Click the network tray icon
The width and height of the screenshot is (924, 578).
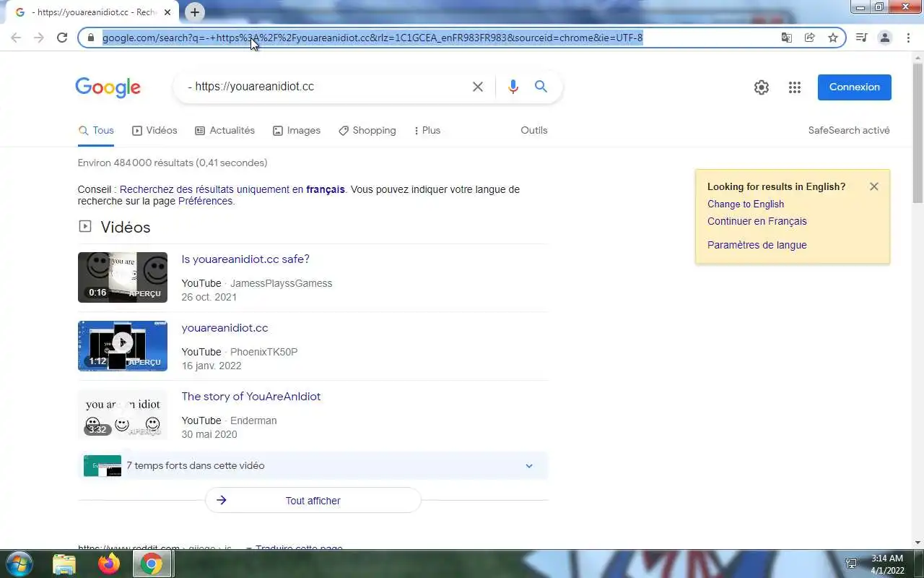851,564
